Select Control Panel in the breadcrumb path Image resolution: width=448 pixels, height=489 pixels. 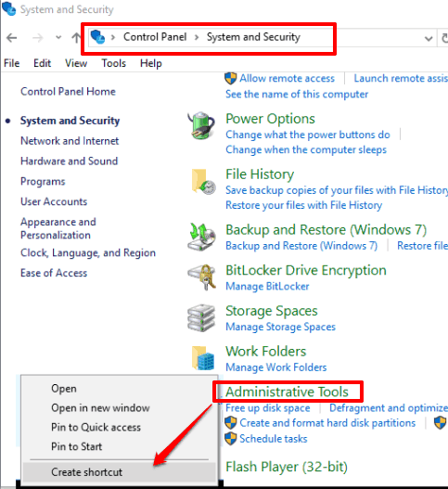(x=155, y=37)
